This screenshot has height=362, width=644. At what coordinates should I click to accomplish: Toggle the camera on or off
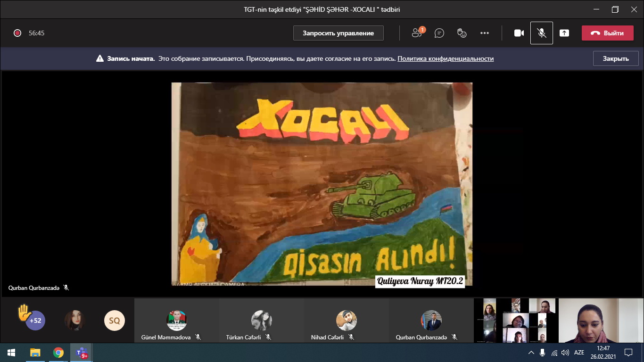point(519,33)
